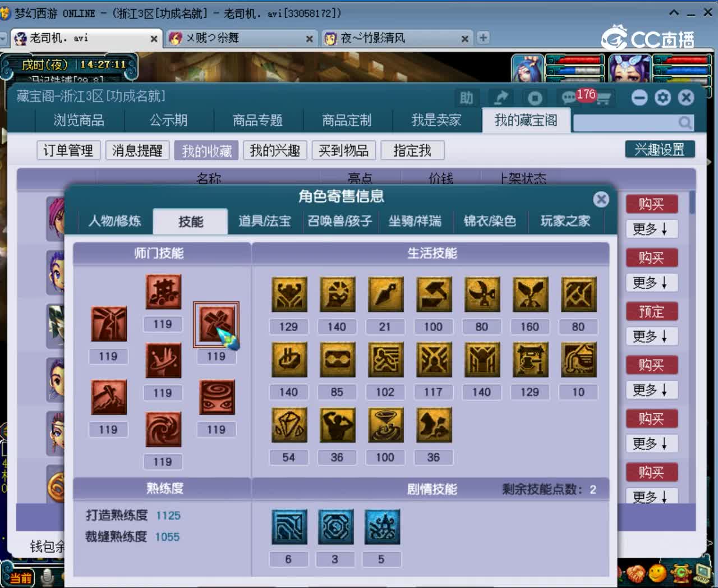Image resolution: width=718 pixels, height=588 pixels.
Task: Click the red 预定 button
Action: pyautogui.click(x=652, y=311)
